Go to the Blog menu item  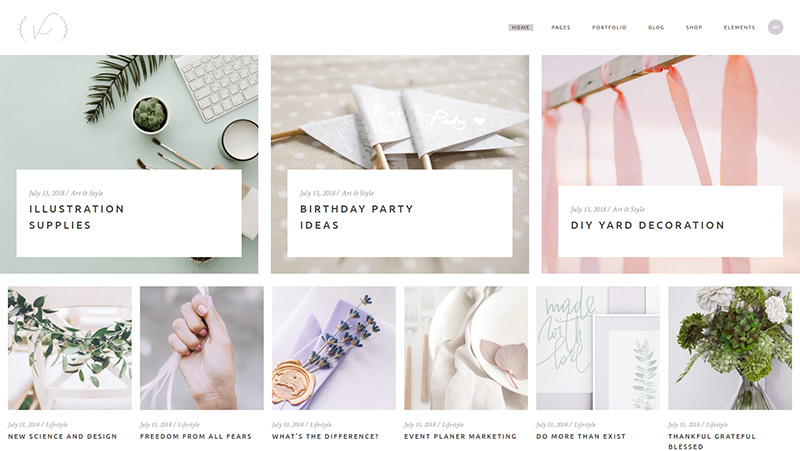coord(656,28)
